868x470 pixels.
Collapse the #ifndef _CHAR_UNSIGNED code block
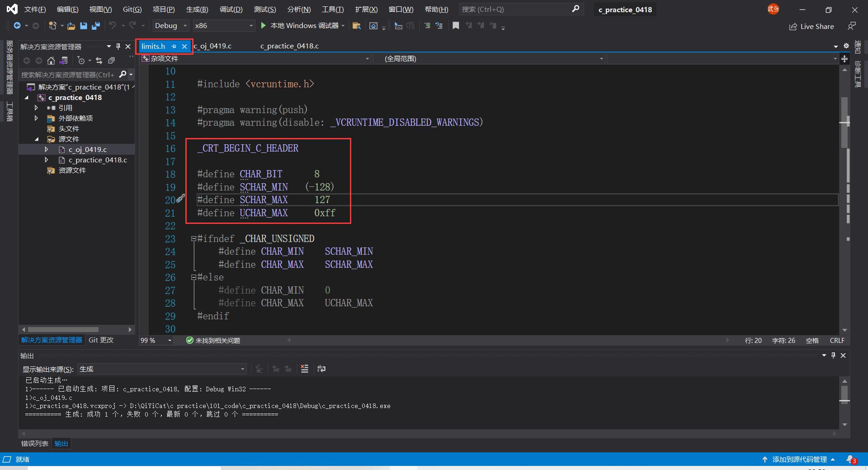tap(193, 238)
